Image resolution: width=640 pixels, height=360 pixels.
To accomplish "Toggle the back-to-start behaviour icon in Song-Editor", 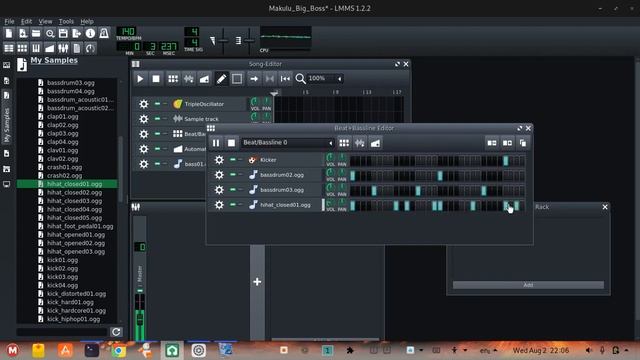I will 285,79.
